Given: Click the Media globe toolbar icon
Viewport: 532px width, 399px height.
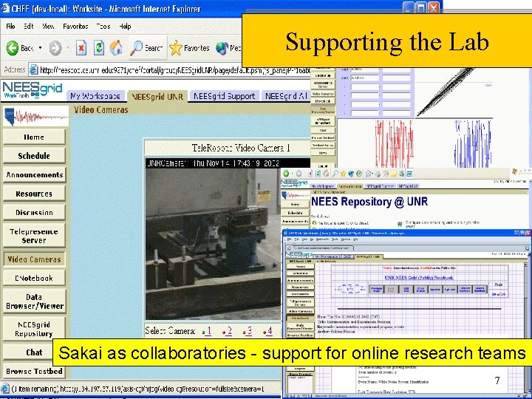Looking at the screenshot, I should tap(222, 48).
